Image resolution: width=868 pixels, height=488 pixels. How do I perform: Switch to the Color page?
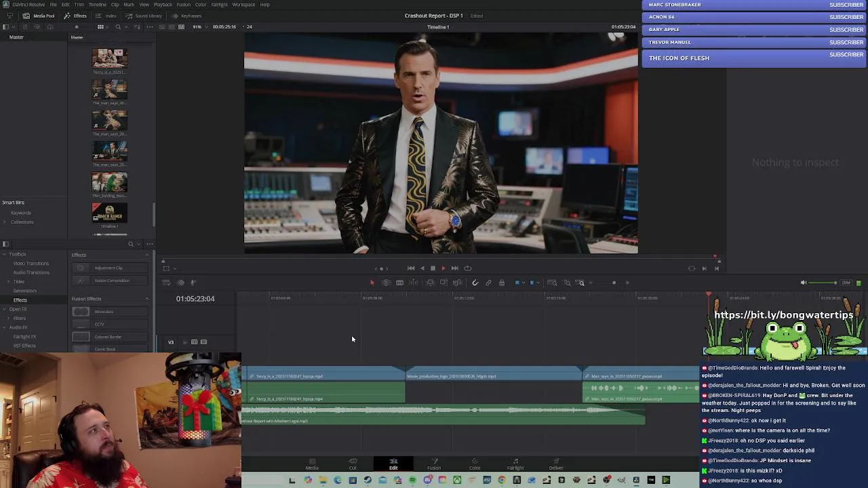click(x=475, y=464)
